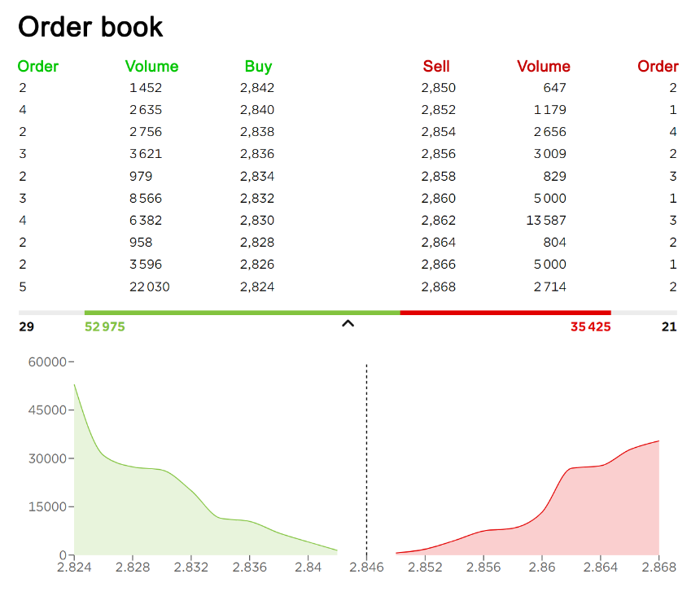
Task: Click the Sell column header
Action: pyautogui.click(x=436, y=66)
